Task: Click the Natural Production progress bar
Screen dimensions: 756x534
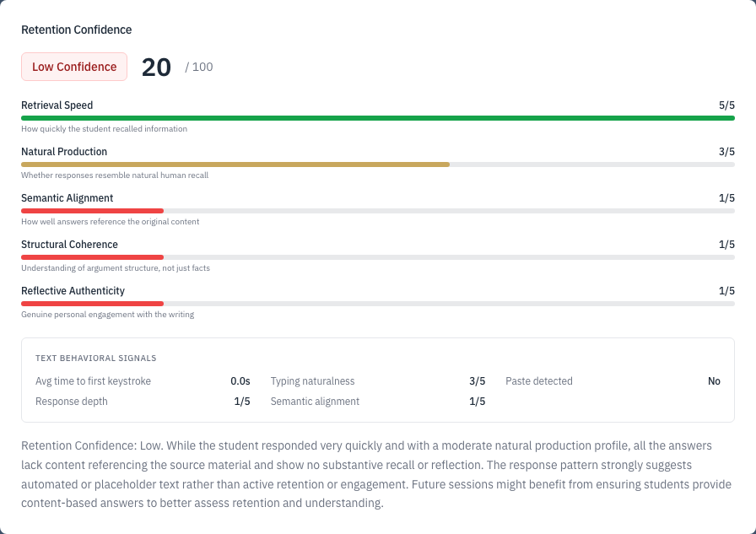Action: [x=376, y=165]
